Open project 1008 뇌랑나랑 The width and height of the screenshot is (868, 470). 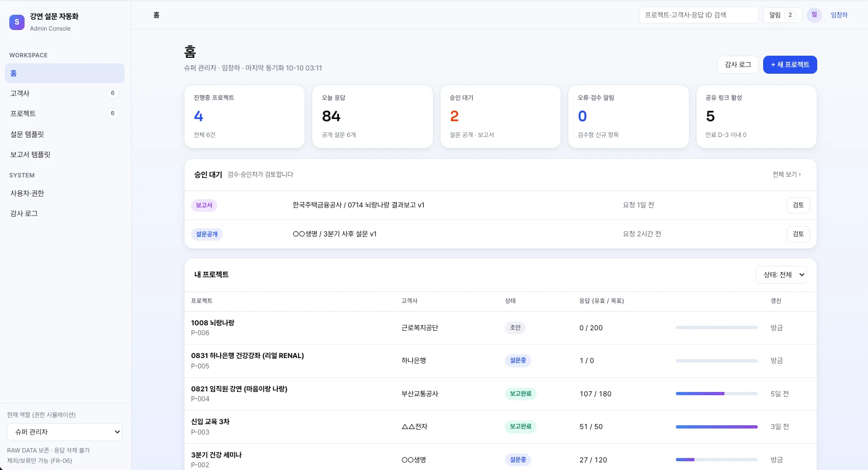click(x=212, y=323)
